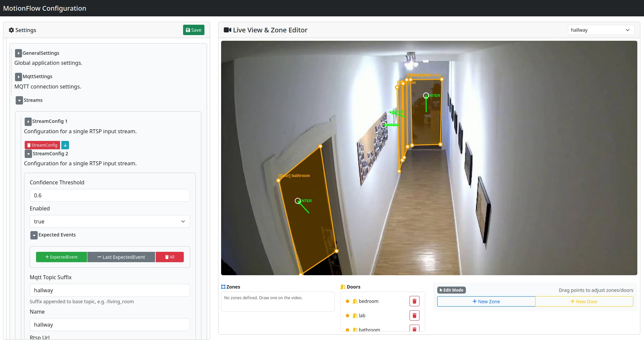Save the settings
The width and height of the screenshot is (644, 340).
pos(194,30)
